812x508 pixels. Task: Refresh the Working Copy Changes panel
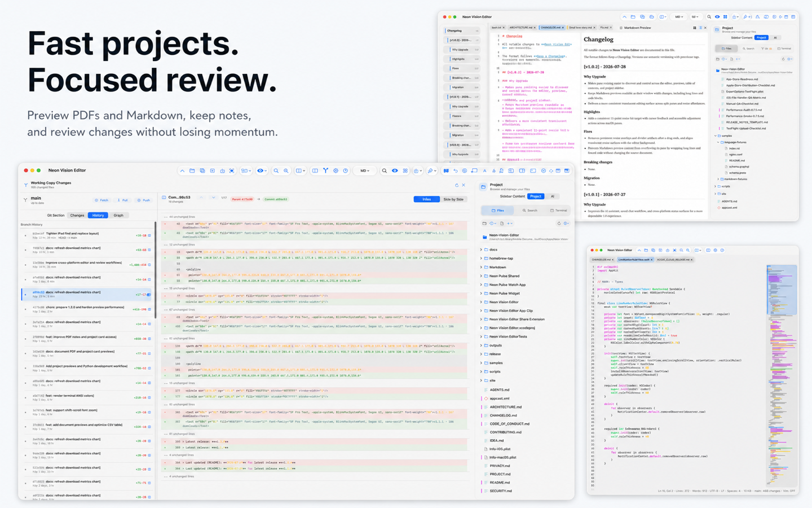pyautogui.click(x=457, y=185)
